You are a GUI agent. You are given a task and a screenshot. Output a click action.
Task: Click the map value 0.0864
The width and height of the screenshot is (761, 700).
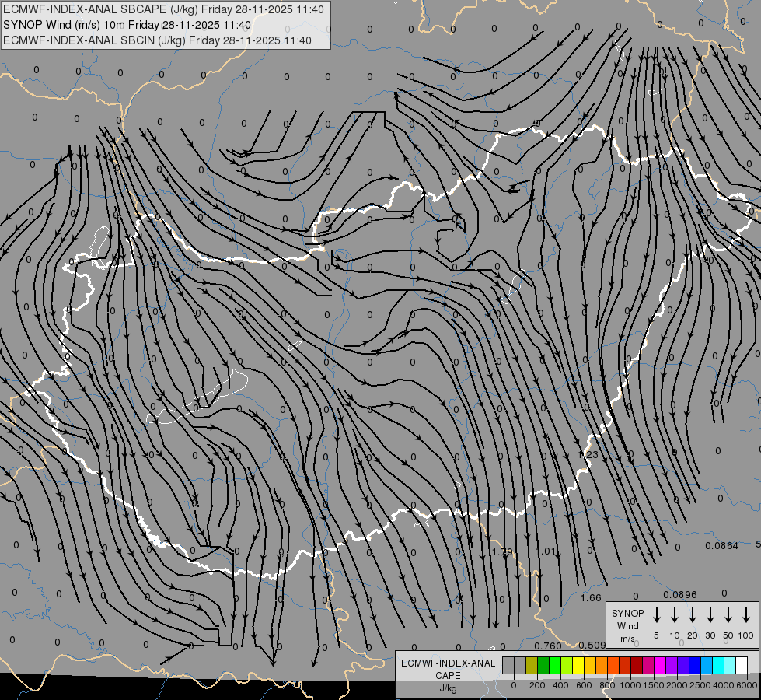[x=721, y=545]
